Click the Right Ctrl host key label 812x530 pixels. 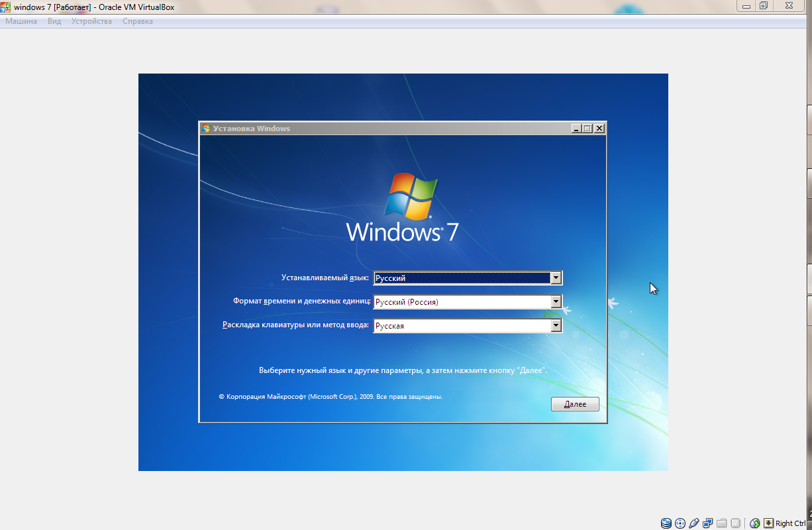coord(790,523)
